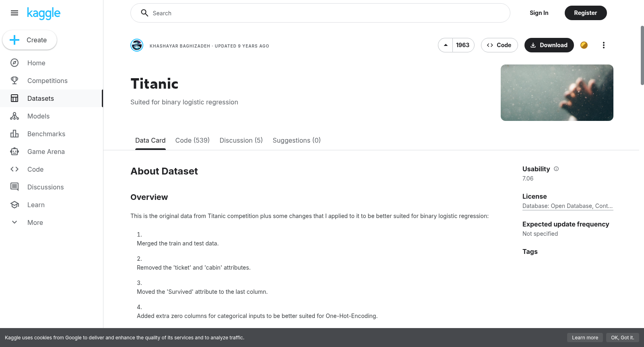Click the Overview heading

[x=149, y=197]
